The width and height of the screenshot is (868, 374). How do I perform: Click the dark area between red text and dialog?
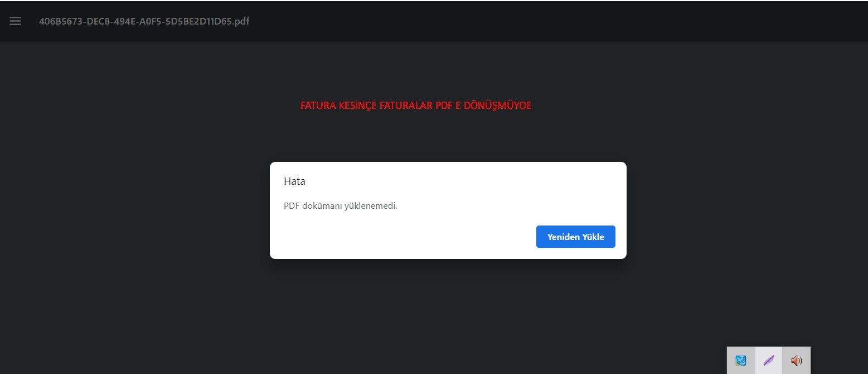click(x=446, y=137)
